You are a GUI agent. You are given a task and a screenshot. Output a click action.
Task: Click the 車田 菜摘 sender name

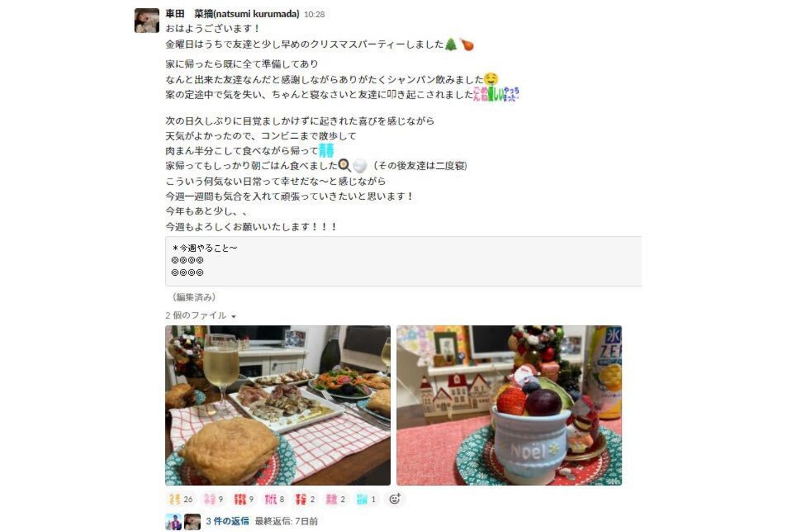click(x=232, y=14)
